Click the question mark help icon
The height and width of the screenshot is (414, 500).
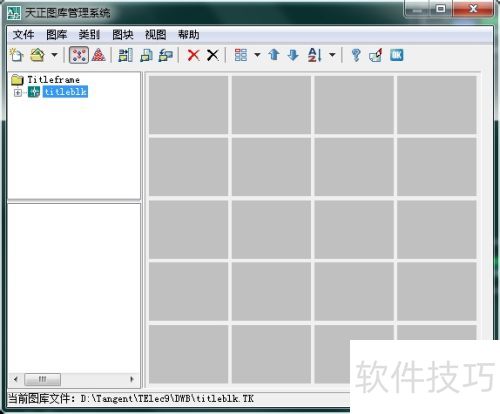pyautogui.click(x=356, y=55)
